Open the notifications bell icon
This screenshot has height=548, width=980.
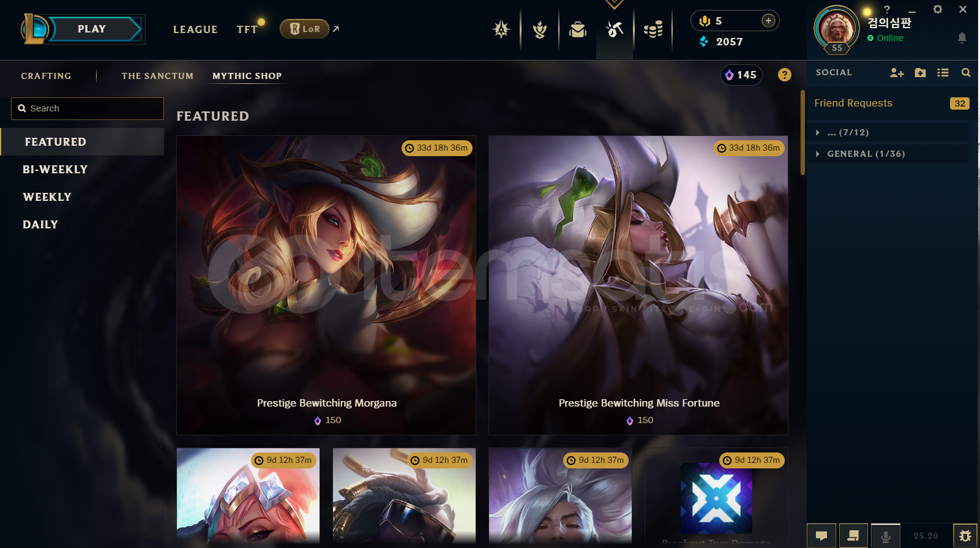[x=962, y=38]
